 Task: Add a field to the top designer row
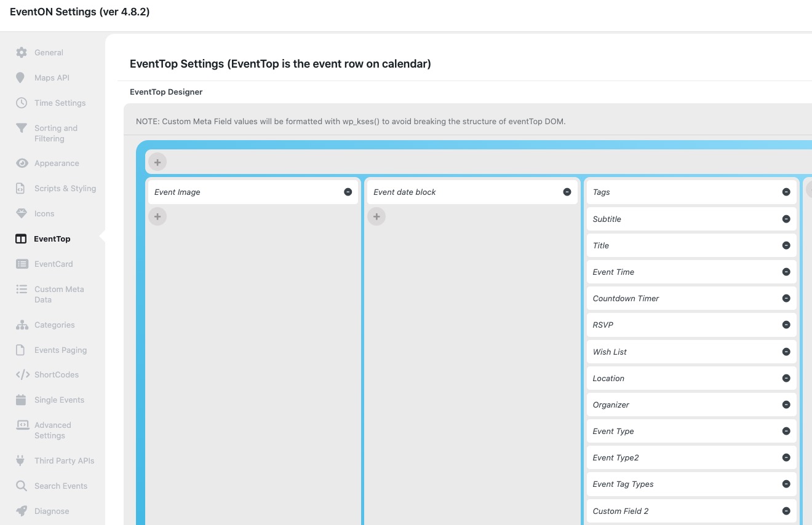tap(157, 162)
